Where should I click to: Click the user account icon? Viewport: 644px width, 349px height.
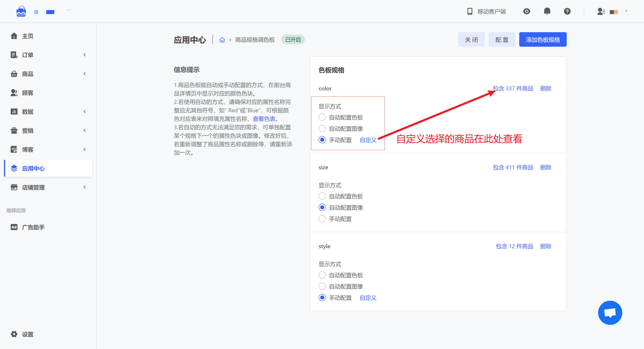point(601,11)
